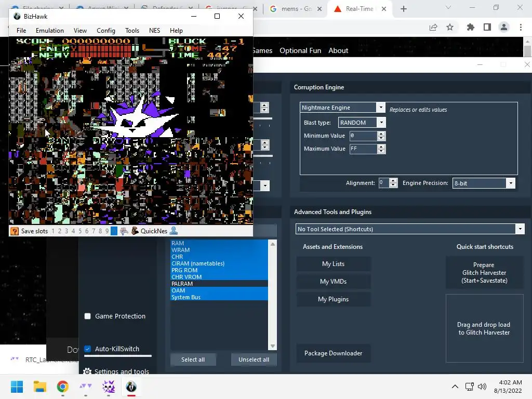This screenshot has width=532, height=399.
Task: Open the Tools menu in BizHawk
Action: pos(132,31)
